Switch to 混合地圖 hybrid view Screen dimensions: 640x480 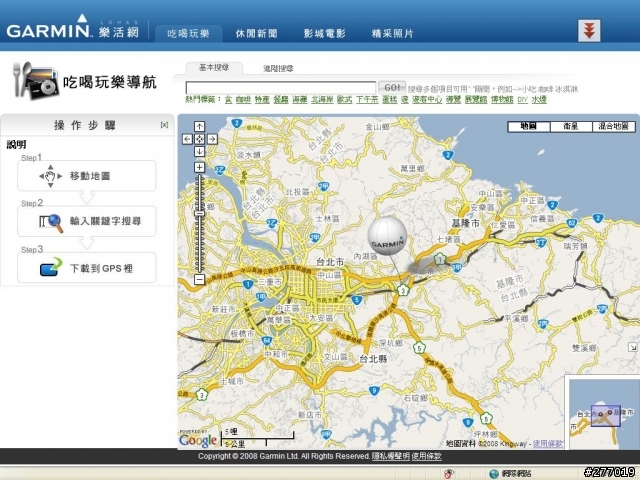(613, 126)
